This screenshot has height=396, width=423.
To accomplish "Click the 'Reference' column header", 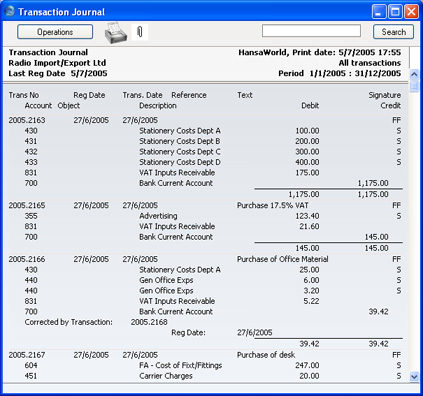I will 189,95.
